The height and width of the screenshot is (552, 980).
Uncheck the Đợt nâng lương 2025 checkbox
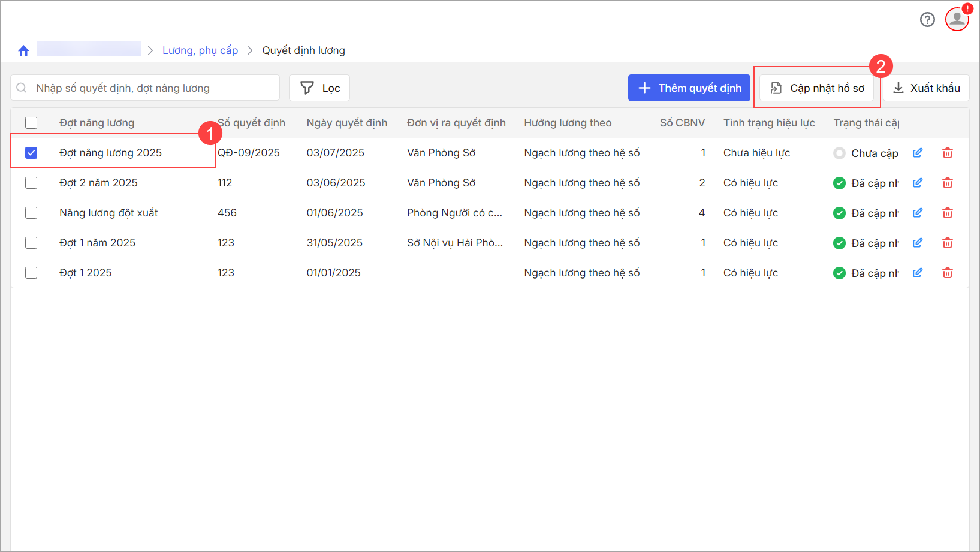click(31, 153)
